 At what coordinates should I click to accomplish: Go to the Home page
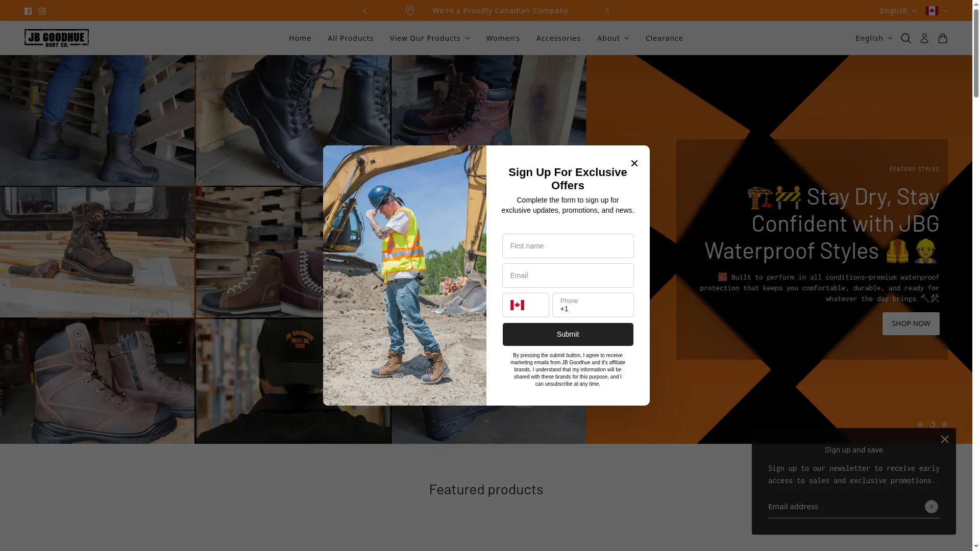point(300,38)
